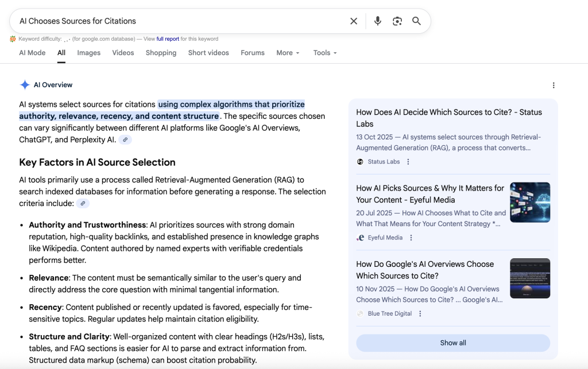Open 'How Do Google's AI Overviews Choose' result
588x369 pixels.
click(x=425, y=270)
